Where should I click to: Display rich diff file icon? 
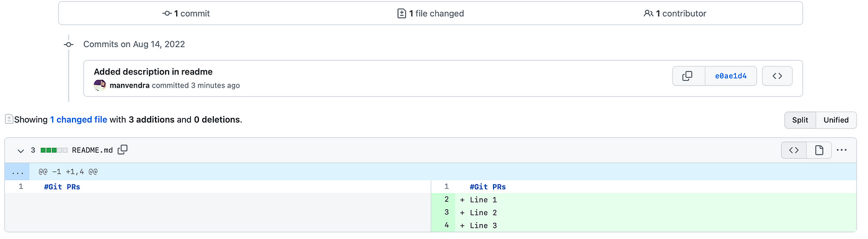click(819, 150)
